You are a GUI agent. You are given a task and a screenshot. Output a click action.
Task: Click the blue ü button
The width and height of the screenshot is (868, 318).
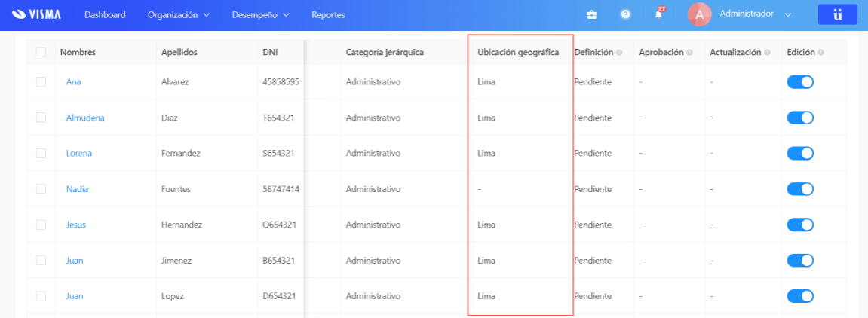[838, 15]
